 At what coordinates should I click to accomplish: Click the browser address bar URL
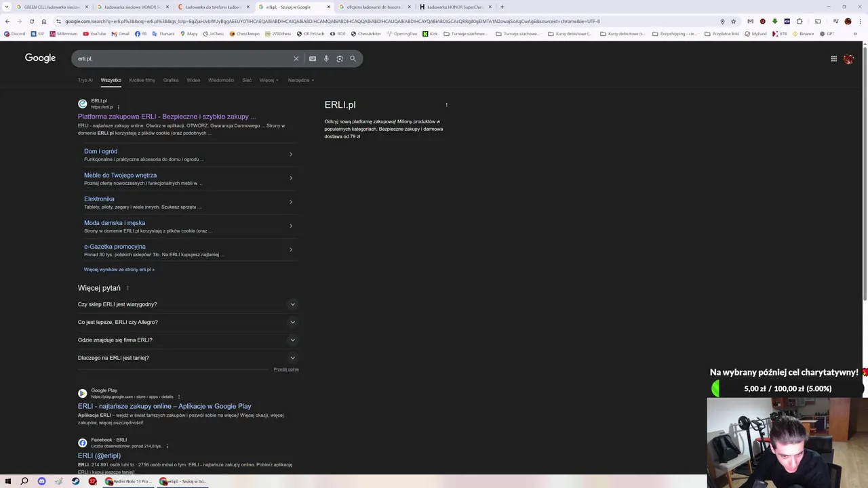[332, 21]
